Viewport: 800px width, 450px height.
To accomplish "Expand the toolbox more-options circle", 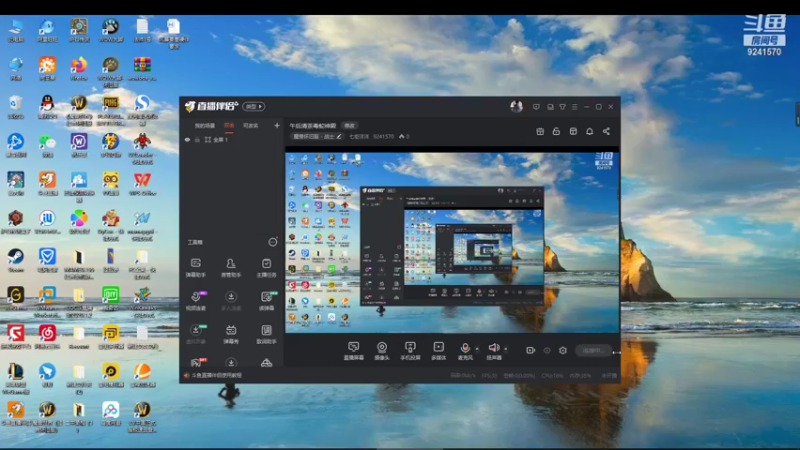I will point(273,242).
